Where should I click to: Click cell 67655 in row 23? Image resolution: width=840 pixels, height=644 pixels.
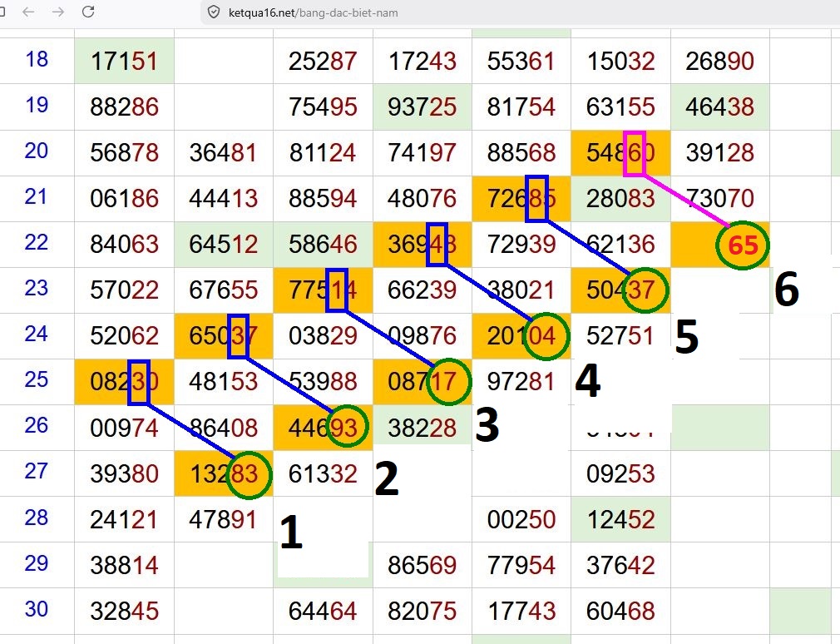pos(224,290)
